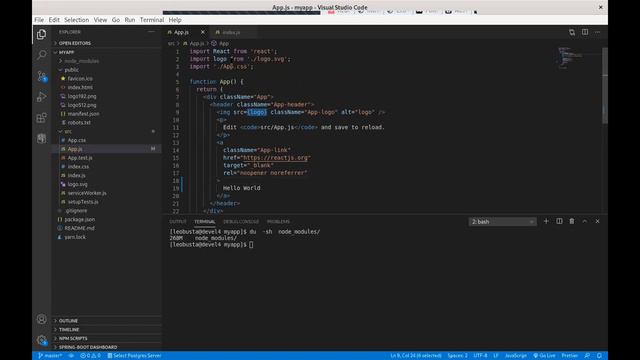Click the Ln 9, Col 24 cursor position

coord(416,356)
